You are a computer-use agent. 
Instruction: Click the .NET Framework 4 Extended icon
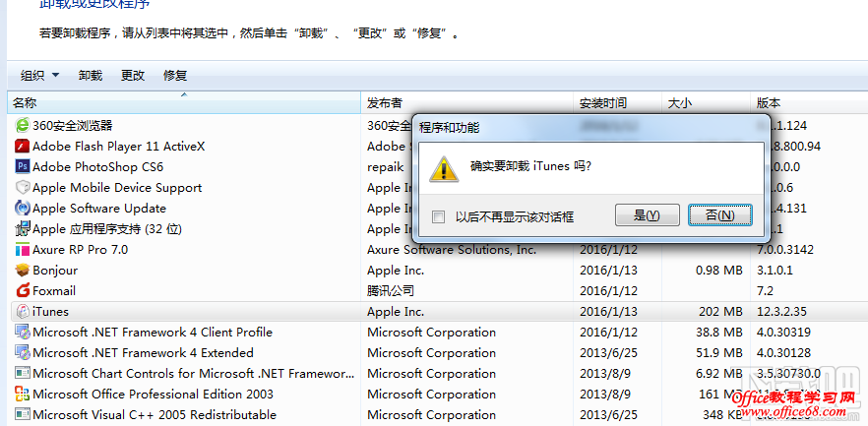(22, 352)
